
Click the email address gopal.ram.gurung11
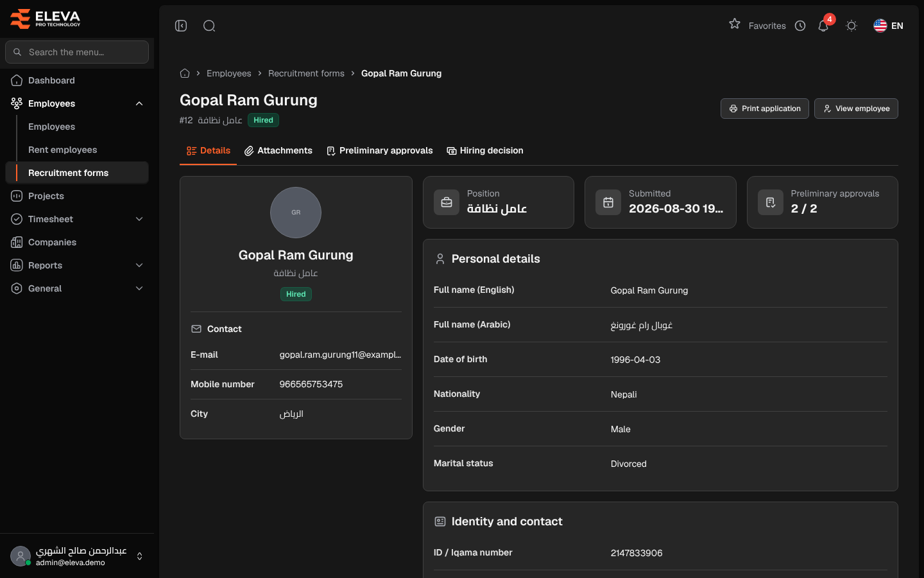pyautogui.click(x=340, y=355)
